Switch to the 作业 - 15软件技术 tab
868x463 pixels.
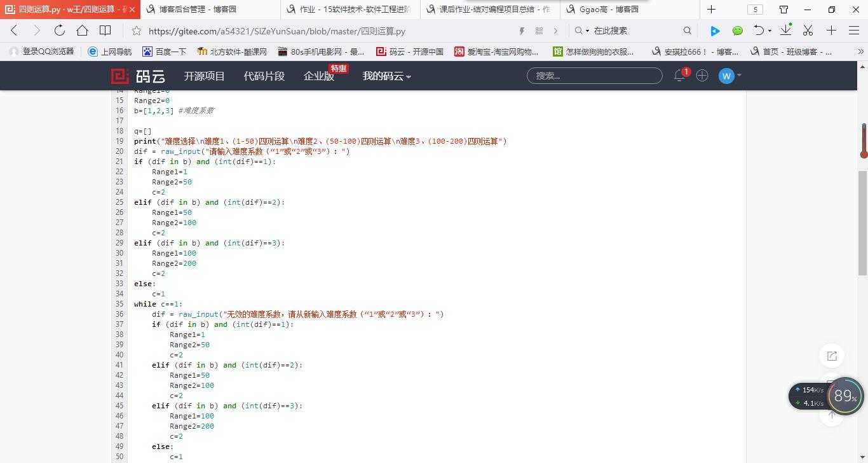click(x=349, y=10)
